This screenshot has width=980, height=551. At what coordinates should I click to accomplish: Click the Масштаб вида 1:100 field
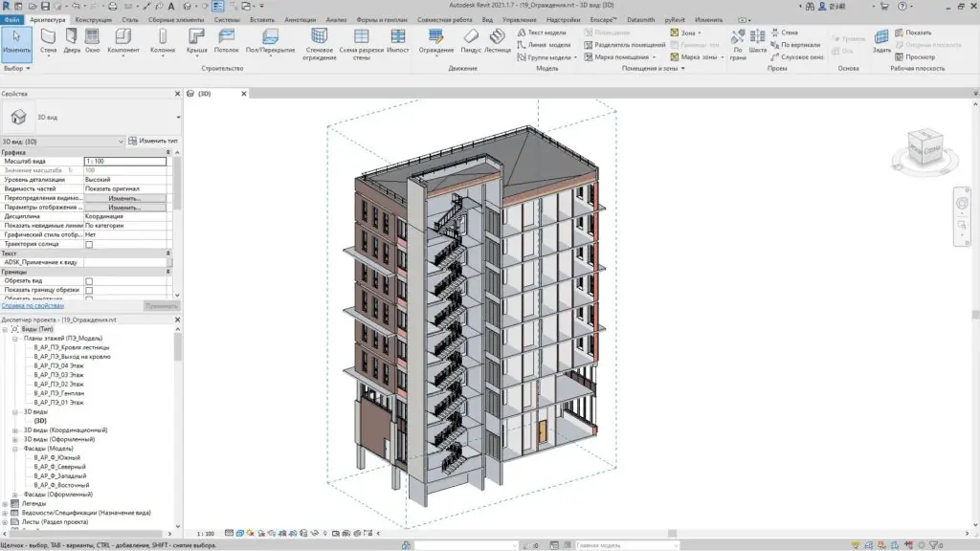(x=124, y=161)
